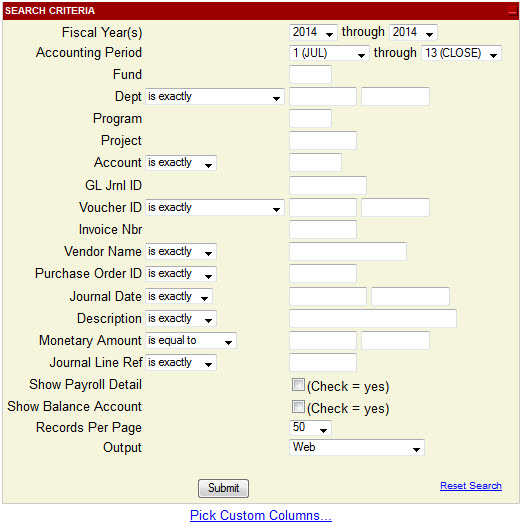The image size is (521, 527).
Task: Check the Show Balance Account box
Action: [x=298, y=407]
